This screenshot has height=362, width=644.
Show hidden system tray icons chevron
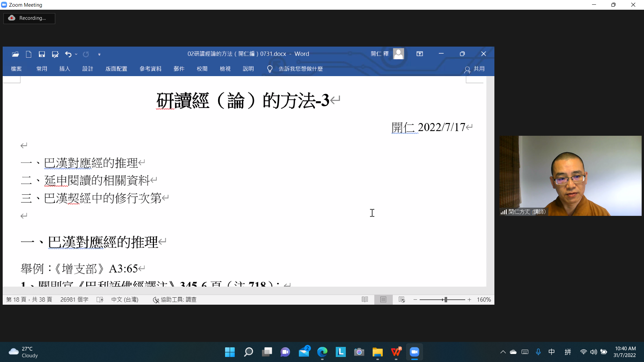(503, 352)
